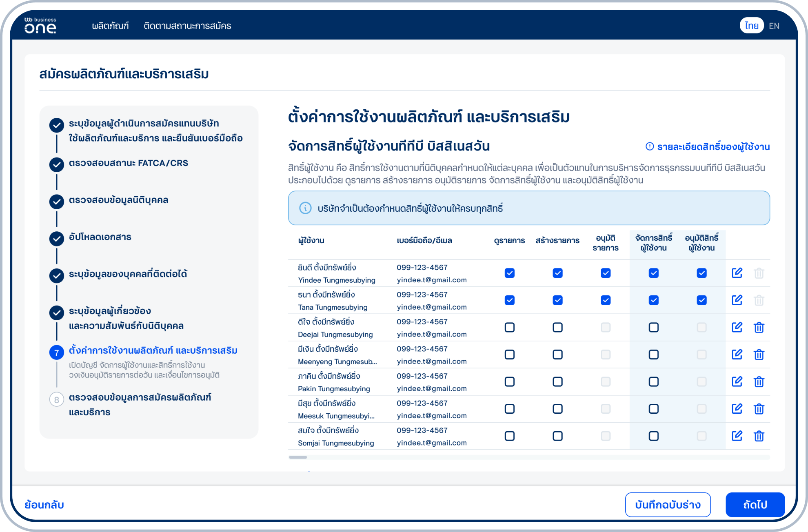
Task: Go to step ตรวจสอบสถานะ FATCA/CRS
Action: coord(128,163)
